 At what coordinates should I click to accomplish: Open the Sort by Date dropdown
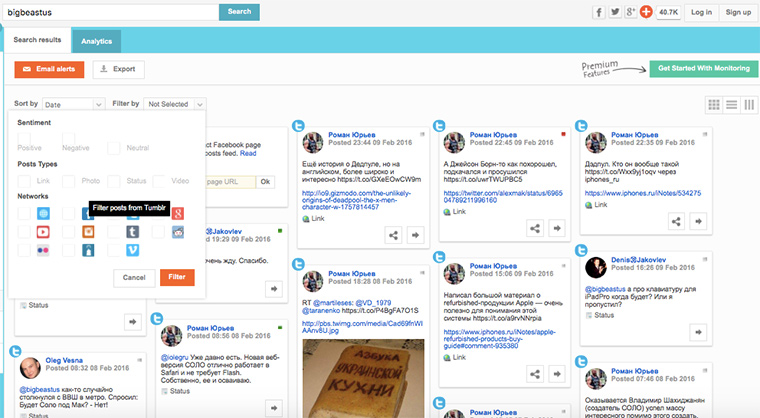[x=72, y=104]
